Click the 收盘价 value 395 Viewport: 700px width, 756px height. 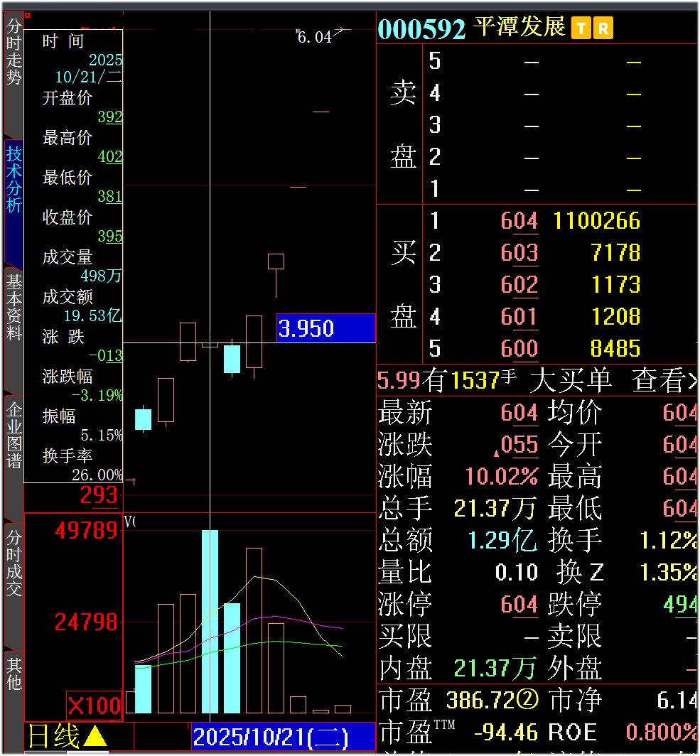(x=110, y=236)
